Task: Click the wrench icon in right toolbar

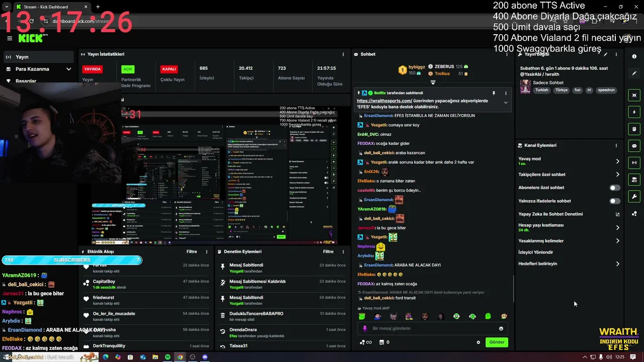Action: (634, 197)
